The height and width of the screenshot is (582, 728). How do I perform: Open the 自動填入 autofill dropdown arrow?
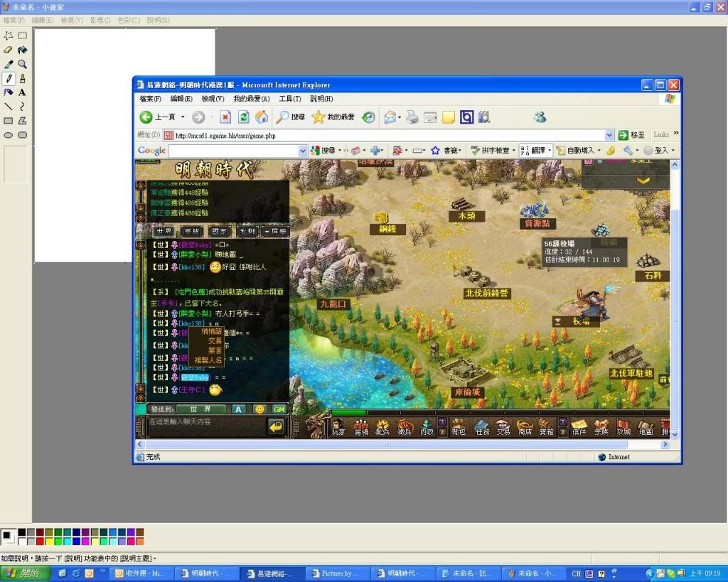(599, 151)
